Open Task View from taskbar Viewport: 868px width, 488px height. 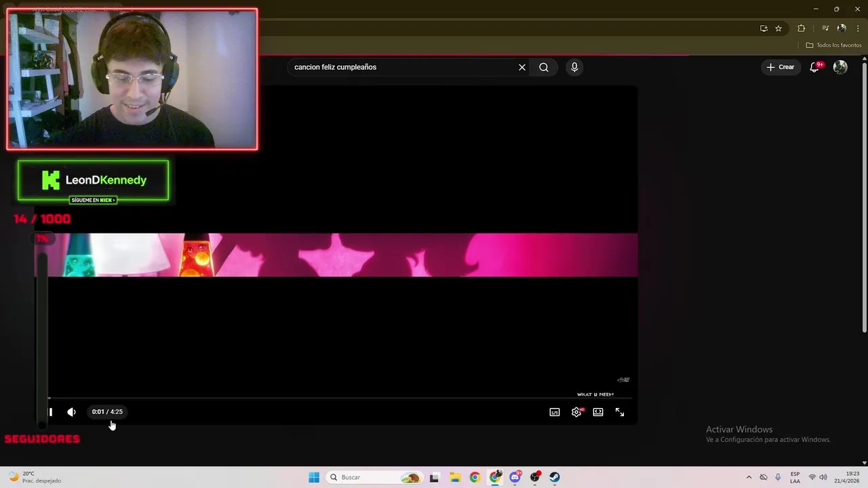click(434, 477)
